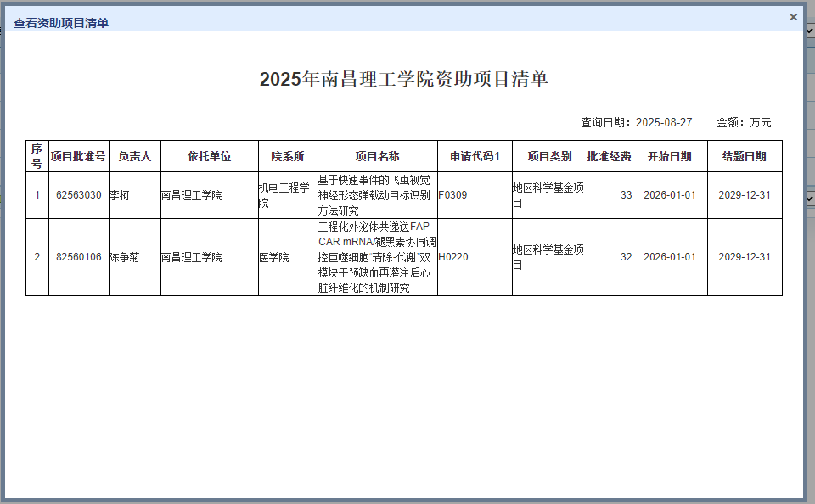Click the 序号 column header

37,156
